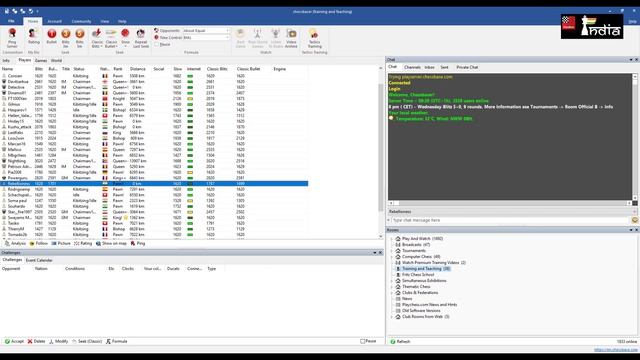Click the chat emoji smiley icon

pyautogui.click(x=635, y=220)
